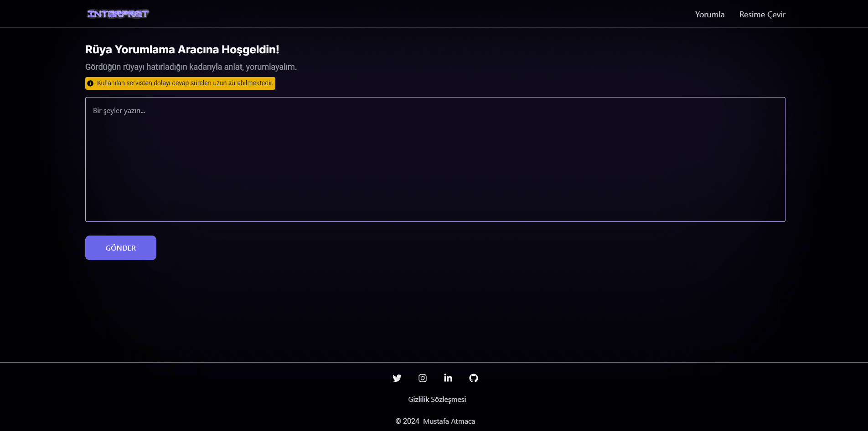This screenshot has height=431, width=868.
Task: Click the empty center of the dream text box
Action: pos(435,159)
